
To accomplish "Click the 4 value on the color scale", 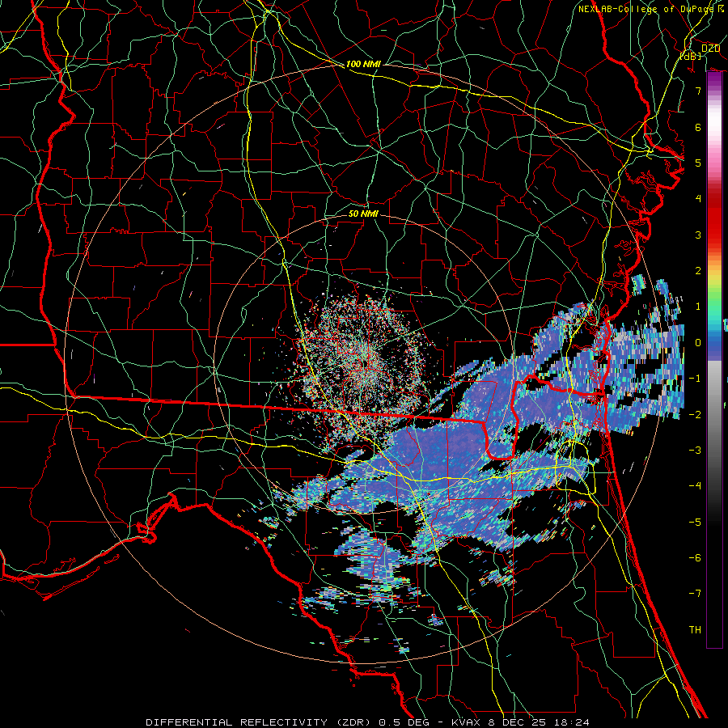I will pos(698,199).
